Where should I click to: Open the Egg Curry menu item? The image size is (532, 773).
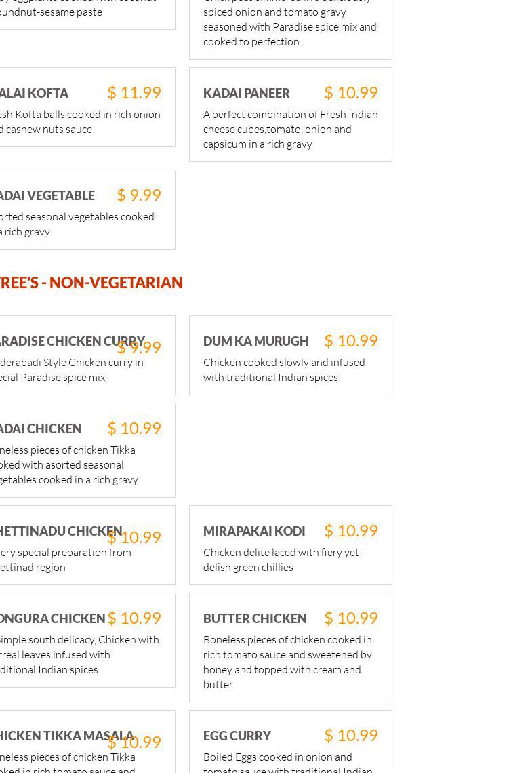pyautogui.click(x=291, y=741)
